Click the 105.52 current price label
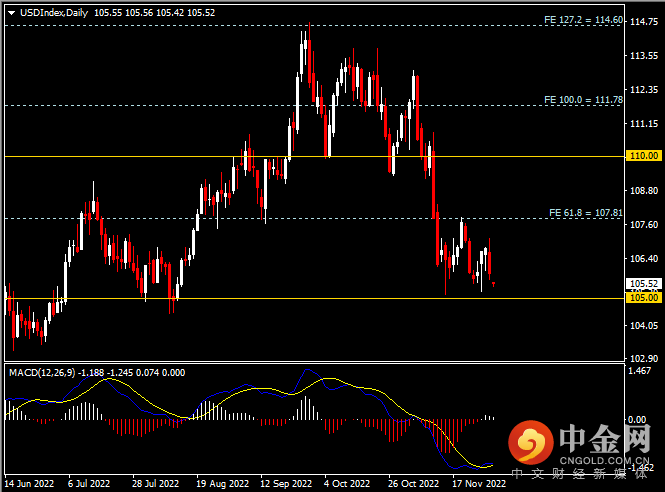665x492 pixels. coord(643,284)
